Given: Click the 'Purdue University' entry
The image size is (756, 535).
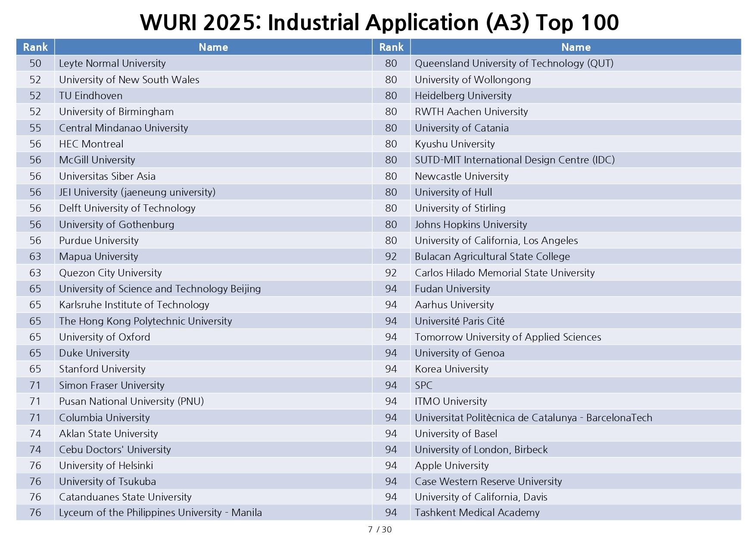Looking at the screenshot, I should [99, 241].
